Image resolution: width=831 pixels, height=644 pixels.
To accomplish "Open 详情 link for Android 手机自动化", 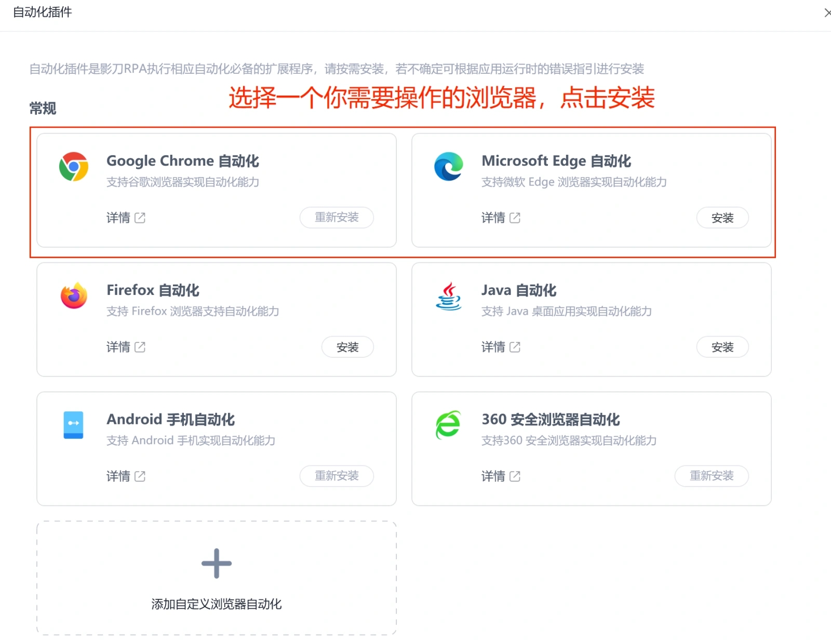I will (118, 476).
